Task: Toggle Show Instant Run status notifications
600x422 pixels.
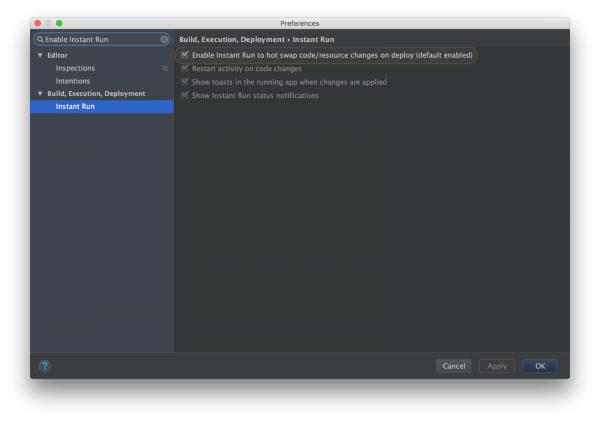Action: point(185,95)
